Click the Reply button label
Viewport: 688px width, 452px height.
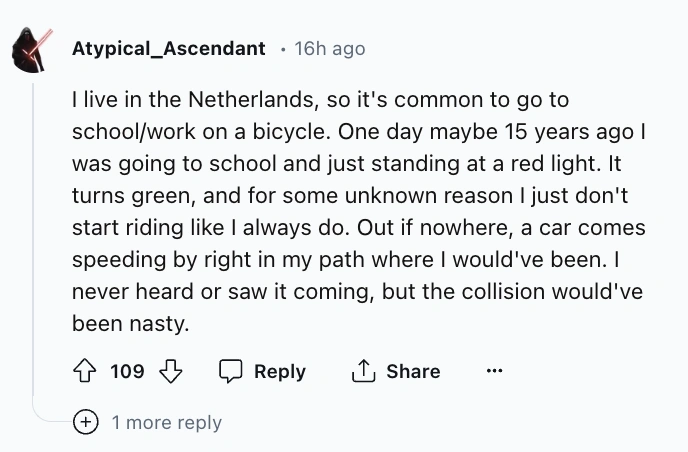point(279,371)
